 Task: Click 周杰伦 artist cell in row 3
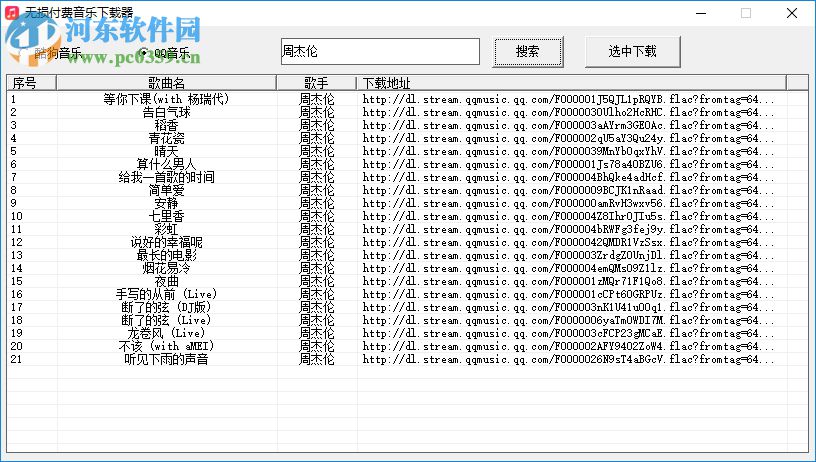pos(316,125)
